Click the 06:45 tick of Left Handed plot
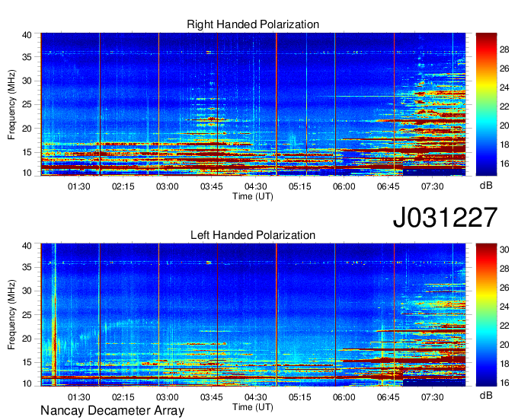Viewport: 518px width, 420px height. click(388, 397)
